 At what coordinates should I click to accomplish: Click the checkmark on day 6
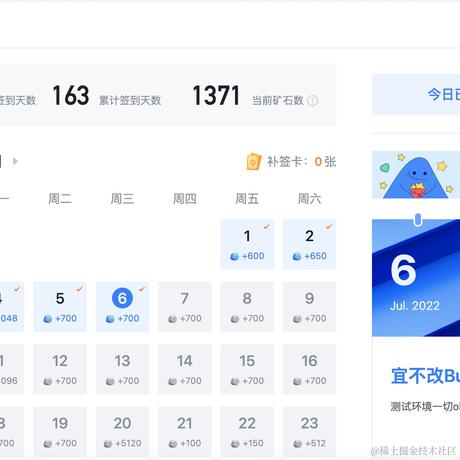tap(142, 289)
